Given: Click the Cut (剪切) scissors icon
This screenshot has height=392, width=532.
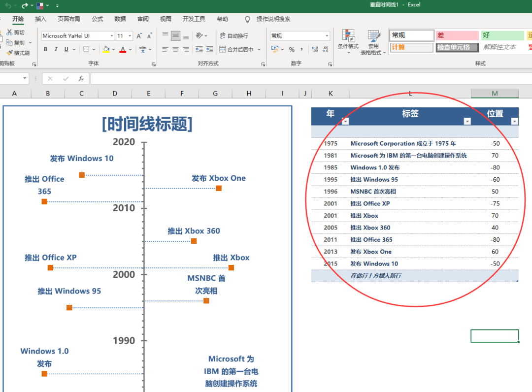Looking at the screenshot, I should tap(9, 32).
